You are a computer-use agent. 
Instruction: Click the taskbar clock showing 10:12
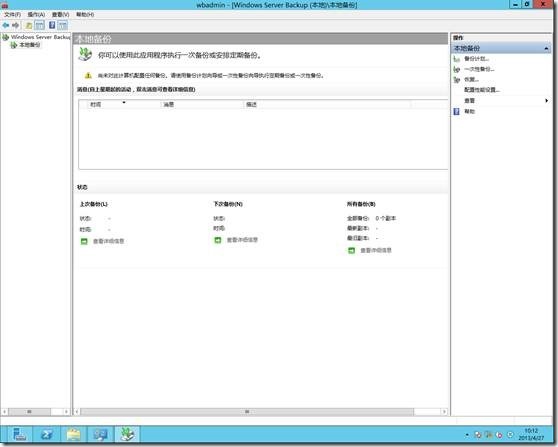[531, 434]
